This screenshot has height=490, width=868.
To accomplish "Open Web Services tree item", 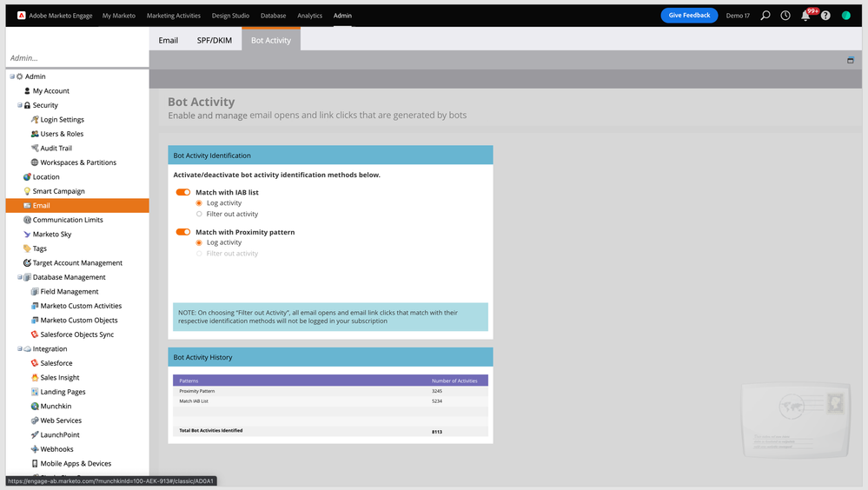I will [61, 420].
